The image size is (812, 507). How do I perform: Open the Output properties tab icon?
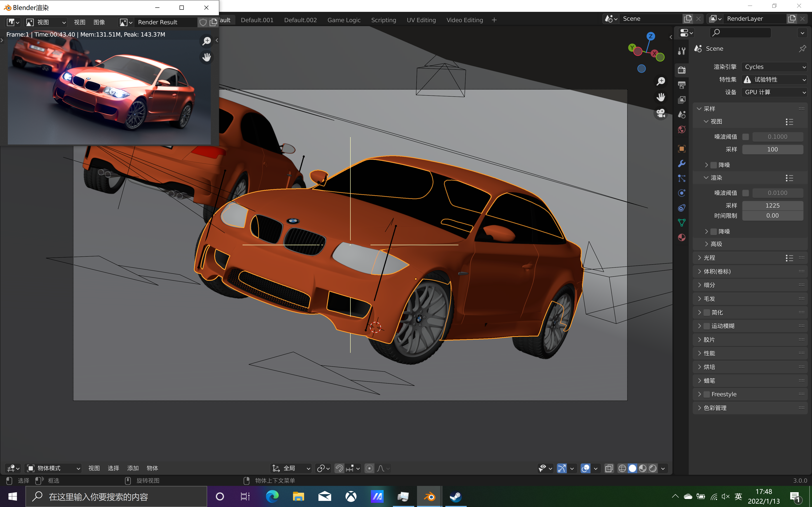[682, 85]
